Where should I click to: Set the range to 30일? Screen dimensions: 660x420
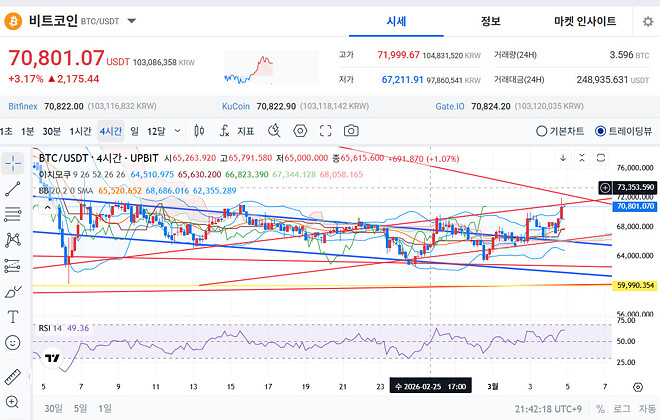coord(53,408)
